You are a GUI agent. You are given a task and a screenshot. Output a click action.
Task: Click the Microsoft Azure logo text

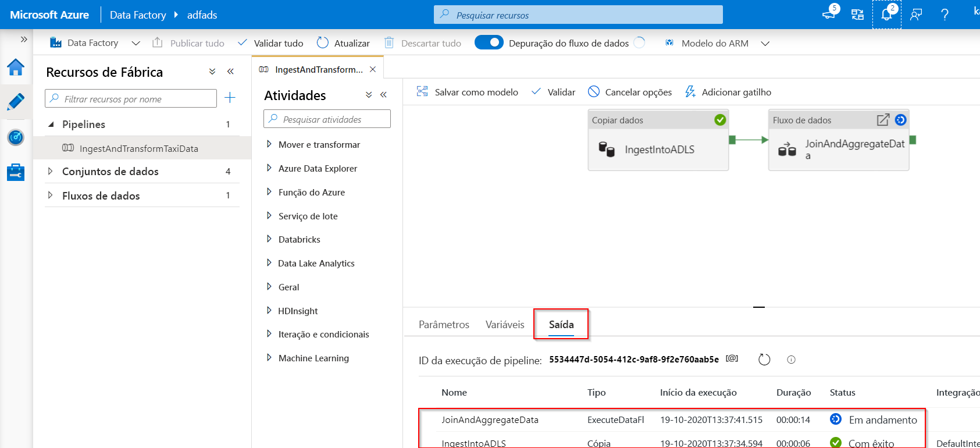pyautogui.click(x=49, y=15)
